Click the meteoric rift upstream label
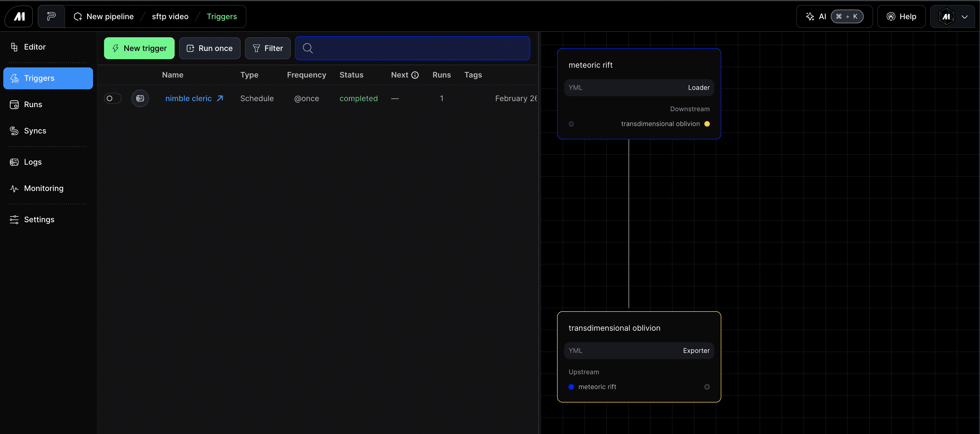Viewport: 980px width, 434px height. pos(597,387)
